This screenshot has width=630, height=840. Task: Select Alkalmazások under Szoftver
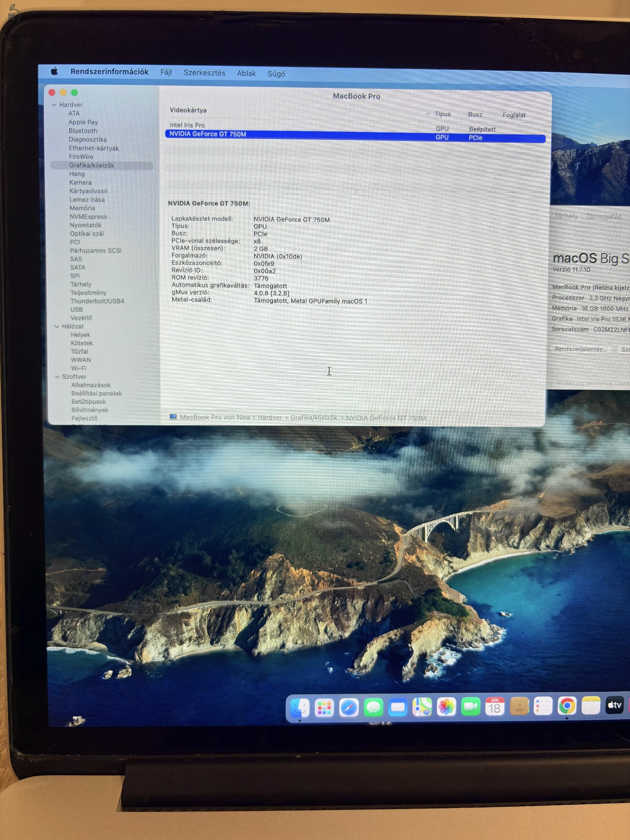91,385
